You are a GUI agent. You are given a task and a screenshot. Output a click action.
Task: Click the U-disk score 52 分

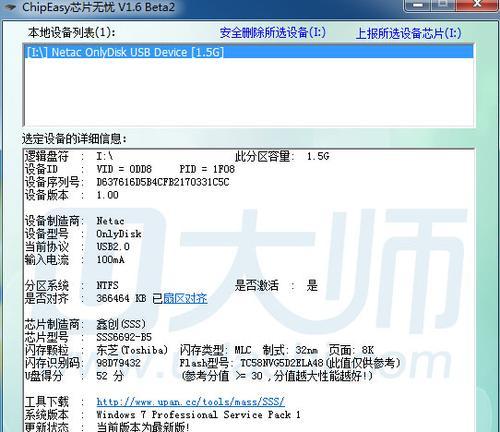(x=110, y=376)
